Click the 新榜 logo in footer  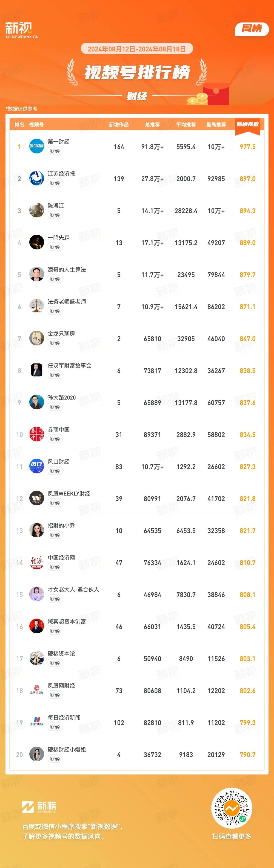coord(39,807)
